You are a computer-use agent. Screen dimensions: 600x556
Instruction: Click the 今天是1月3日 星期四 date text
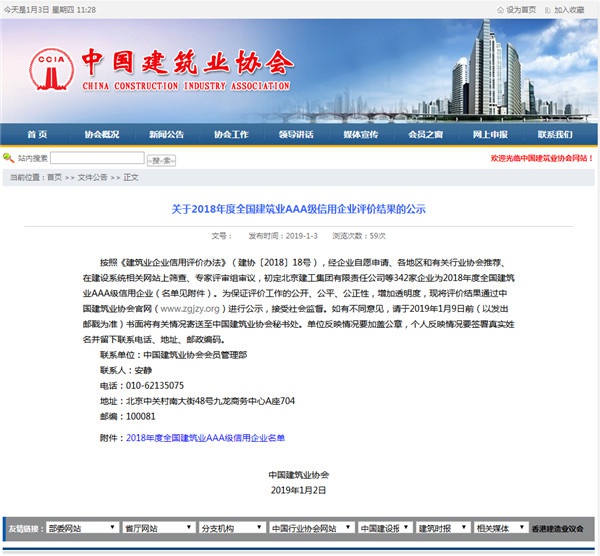pos(50,10)
